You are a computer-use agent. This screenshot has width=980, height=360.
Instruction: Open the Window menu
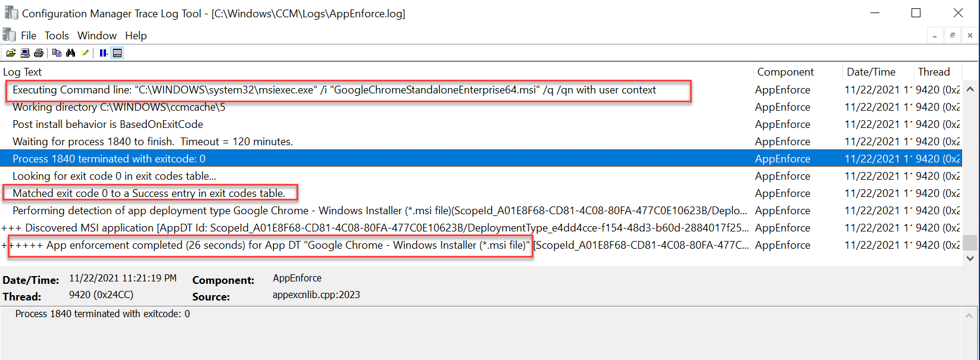pyautogui.click(x=96, y=36)
